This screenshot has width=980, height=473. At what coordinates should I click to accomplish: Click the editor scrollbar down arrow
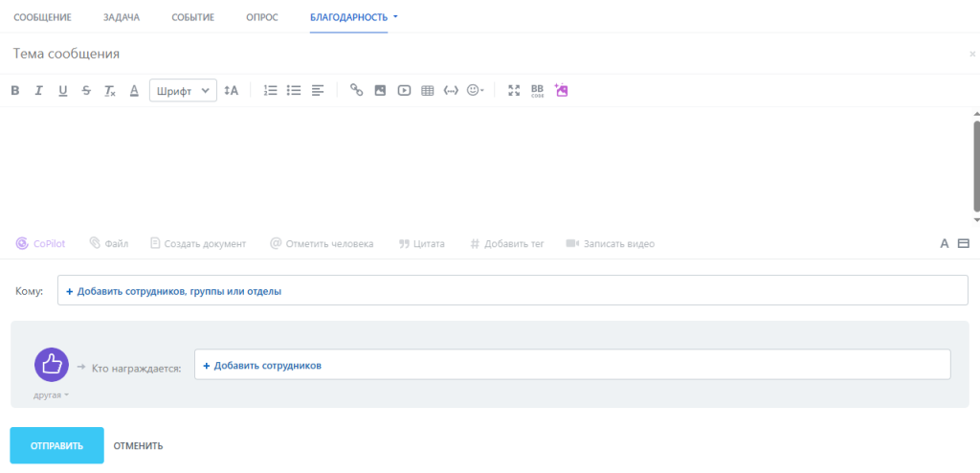click(977, 220)
